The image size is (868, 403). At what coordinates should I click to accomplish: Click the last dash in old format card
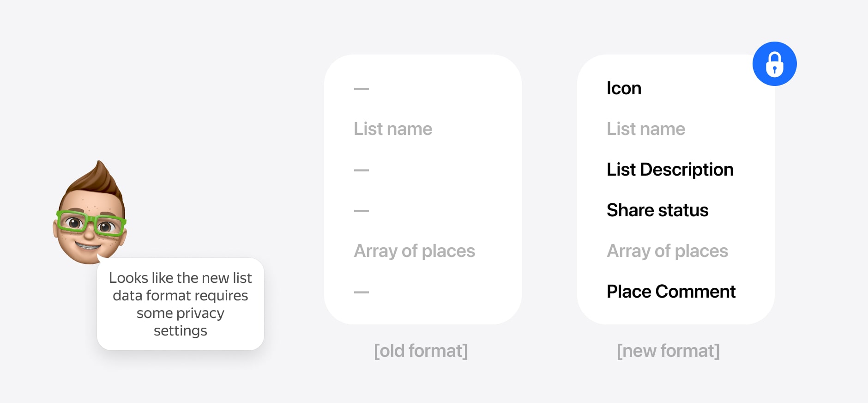pos(362,292)
